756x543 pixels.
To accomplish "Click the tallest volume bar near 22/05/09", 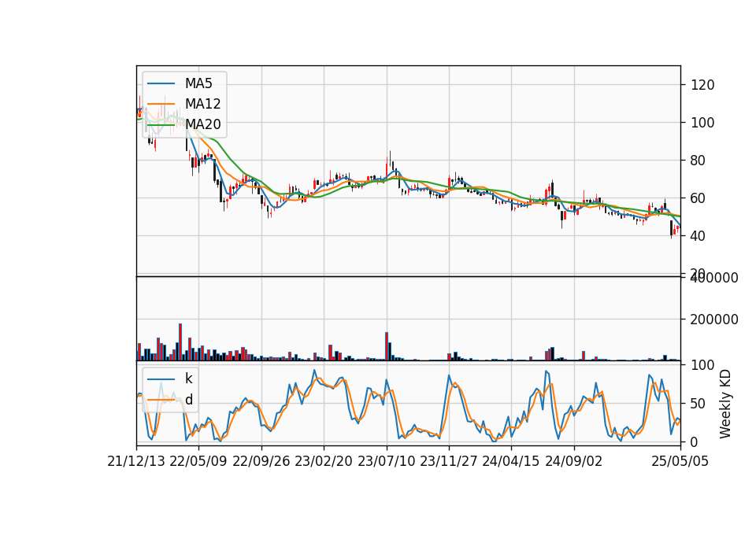I will pos(180,342).
